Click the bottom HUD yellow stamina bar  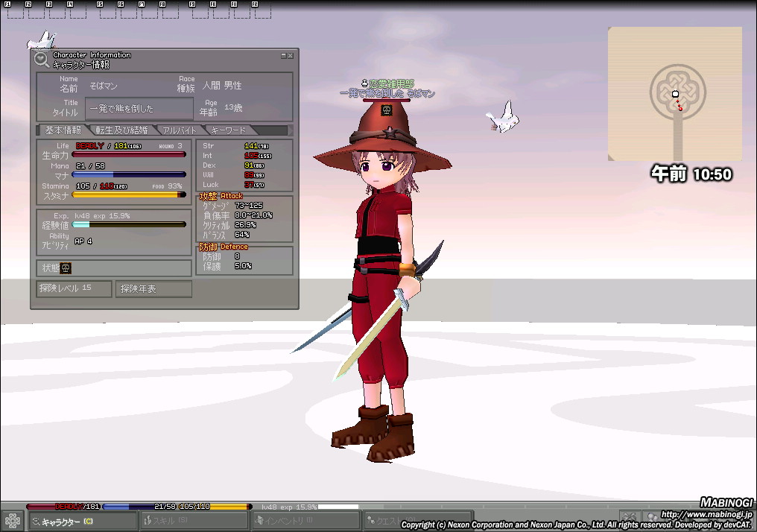click(215, 507)
